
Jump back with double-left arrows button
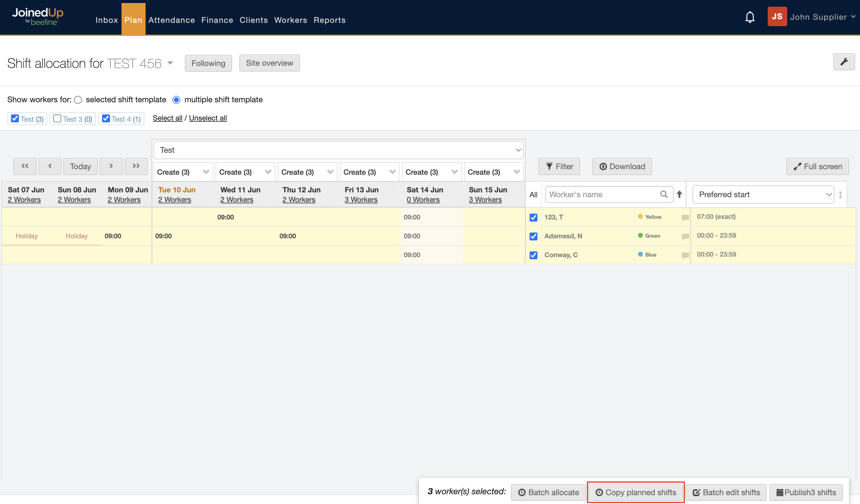pyautogui.click(x=25, y=166)
